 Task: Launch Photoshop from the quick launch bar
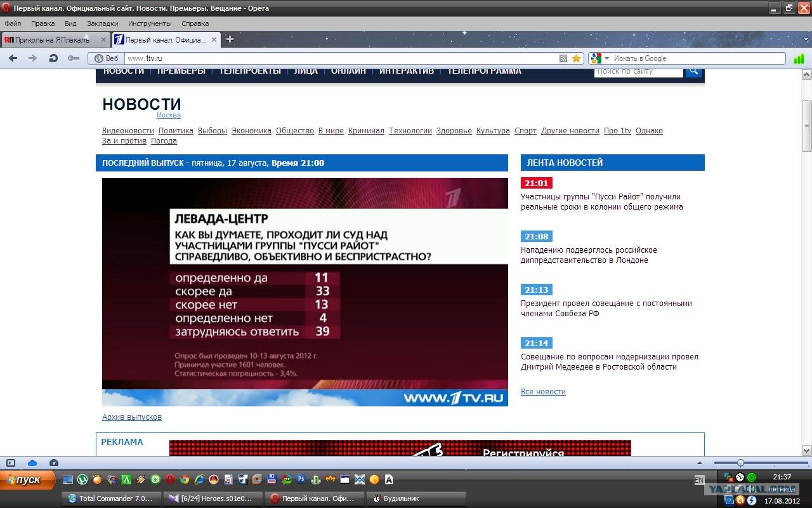(x=301, y=479)
